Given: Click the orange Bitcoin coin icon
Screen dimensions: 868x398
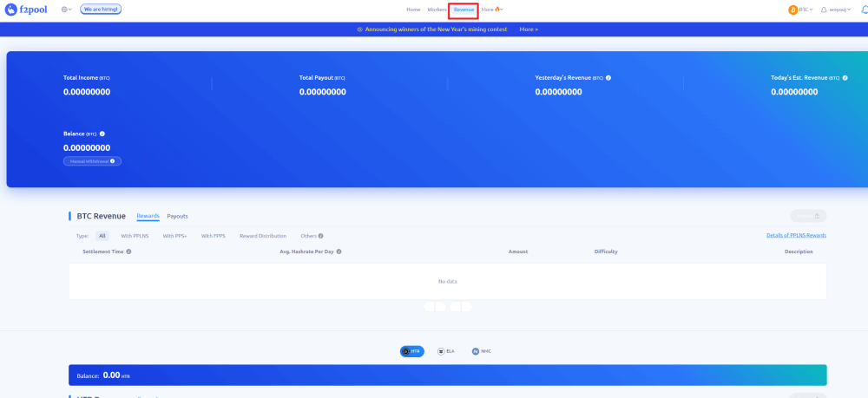Looking at the screenshot, I should (x=792, y=10).
